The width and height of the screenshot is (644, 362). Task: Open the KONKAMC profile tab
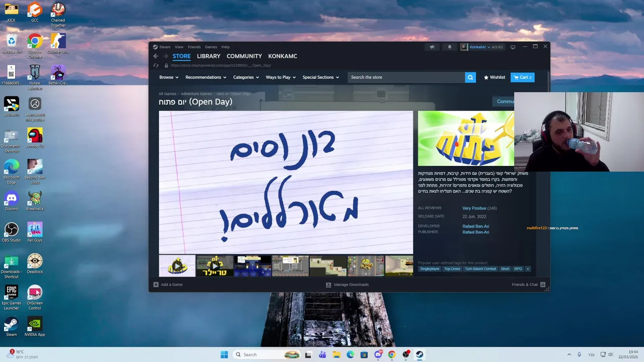pyautogui.click(x=283, y=56)
